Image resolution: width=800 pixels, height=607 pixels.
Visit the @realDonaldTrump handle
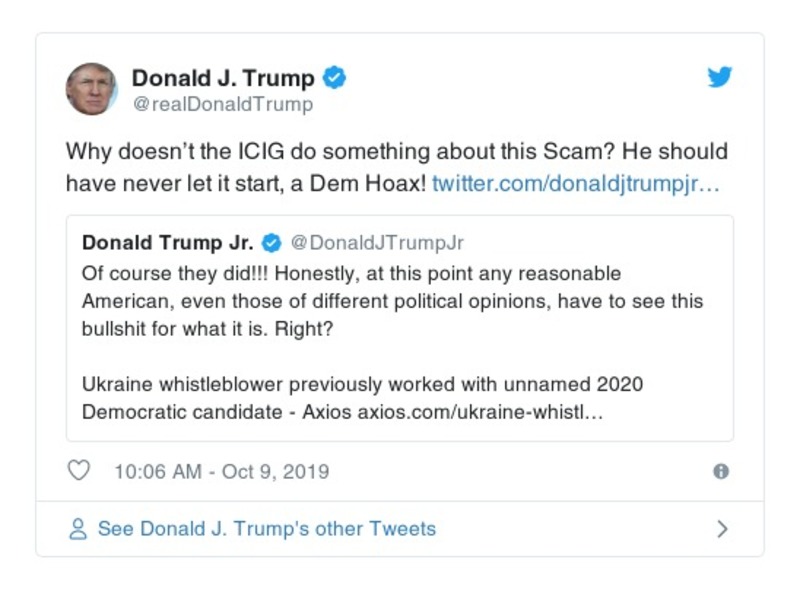[x=222, y=104]
